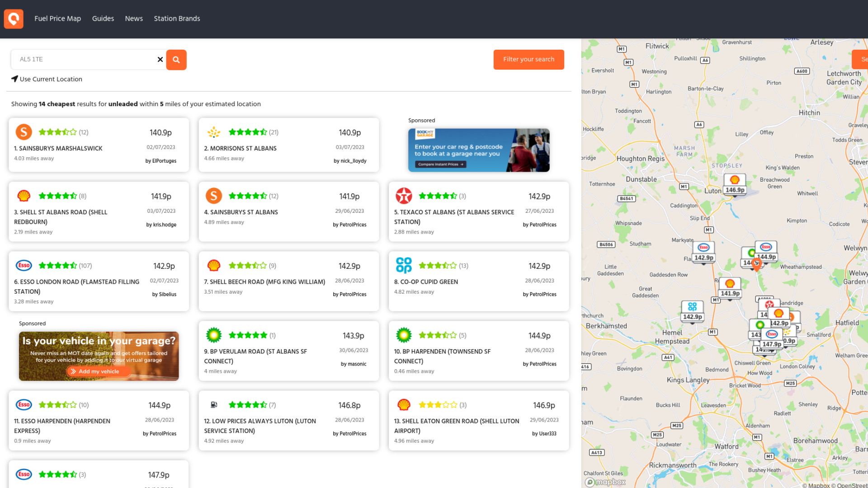This screenshot has width=868, height=488.
Task: Click orange location pin on map
Action: [x=756, y=264]
